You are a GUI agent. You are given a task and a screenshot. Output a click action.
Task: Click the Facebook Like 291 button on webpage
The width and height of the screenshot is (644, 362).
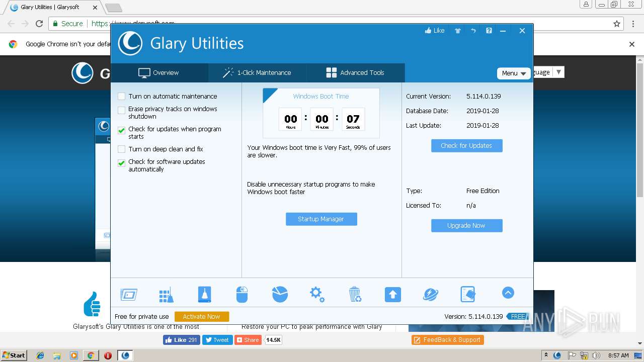[x=181, y=340]
